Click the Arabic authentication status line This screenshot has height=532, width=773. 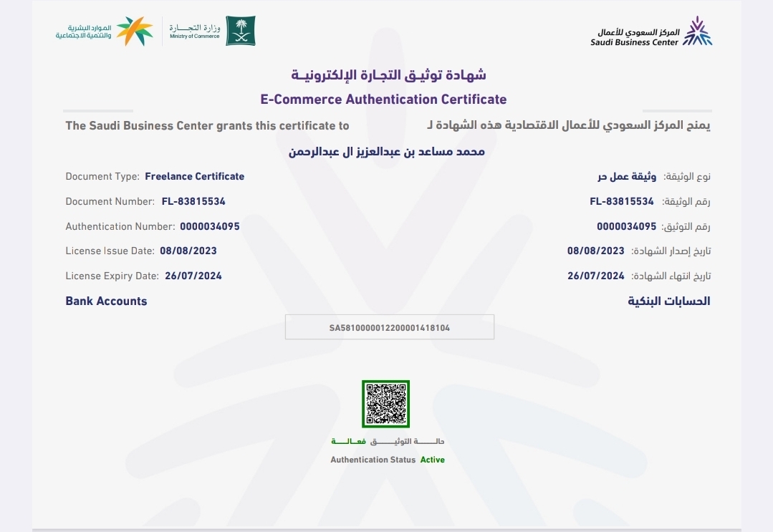pyautogui.click(x=388, y=441)
